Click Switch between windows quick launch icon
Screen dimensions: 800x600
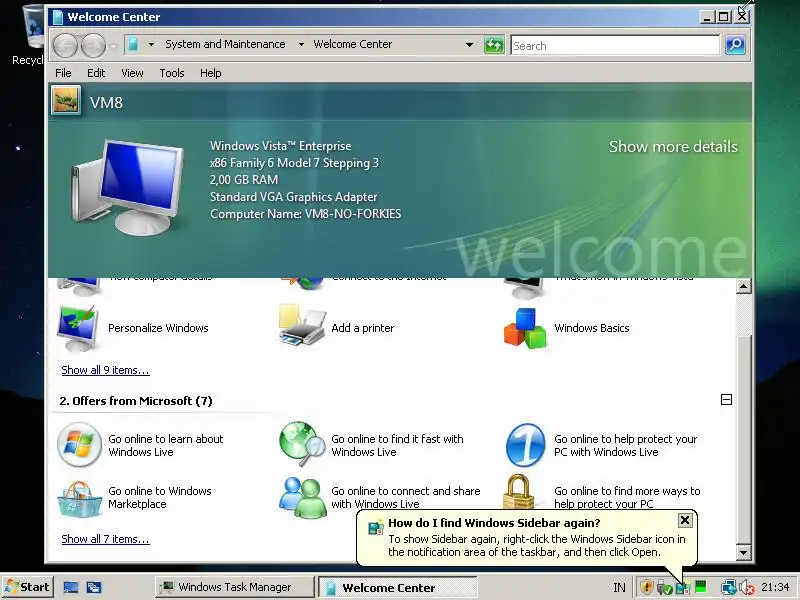tap(94, 587)
